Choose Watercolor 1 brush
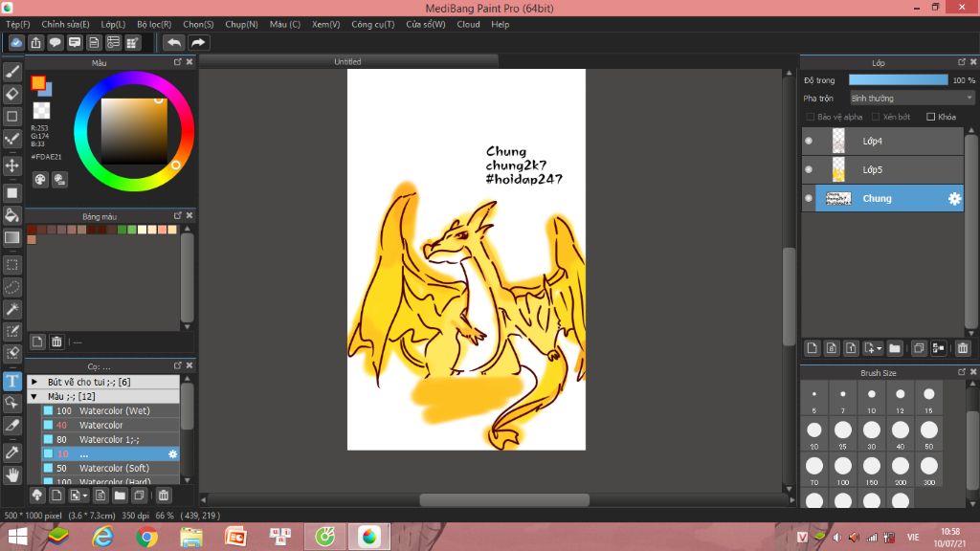The image size is (980, 551). pos(110,439)
